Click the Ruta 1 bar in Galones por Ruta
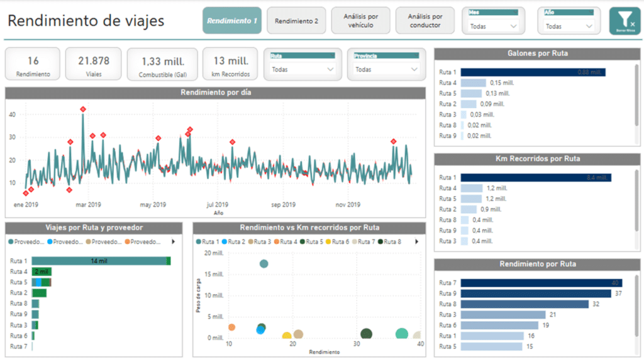Screen dimensions: 644x362 pyautogui.click(x=533, y=72)
